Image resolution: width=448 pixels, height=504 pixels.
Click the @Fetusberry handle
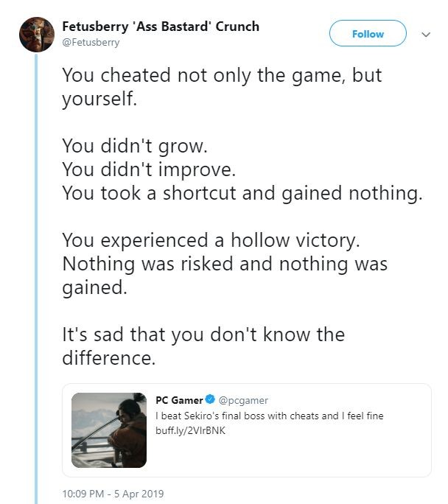click(91, 42)
